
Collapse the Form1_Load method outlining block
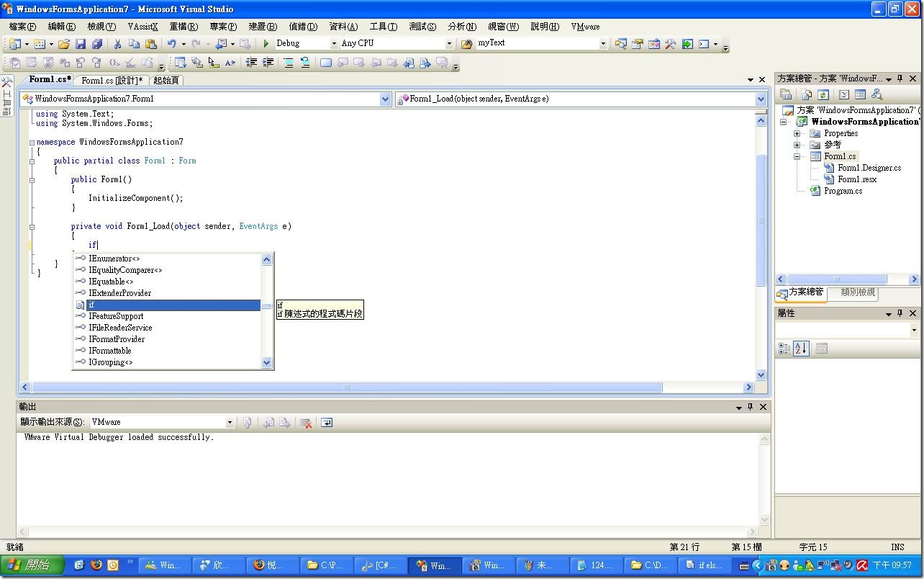32,227
